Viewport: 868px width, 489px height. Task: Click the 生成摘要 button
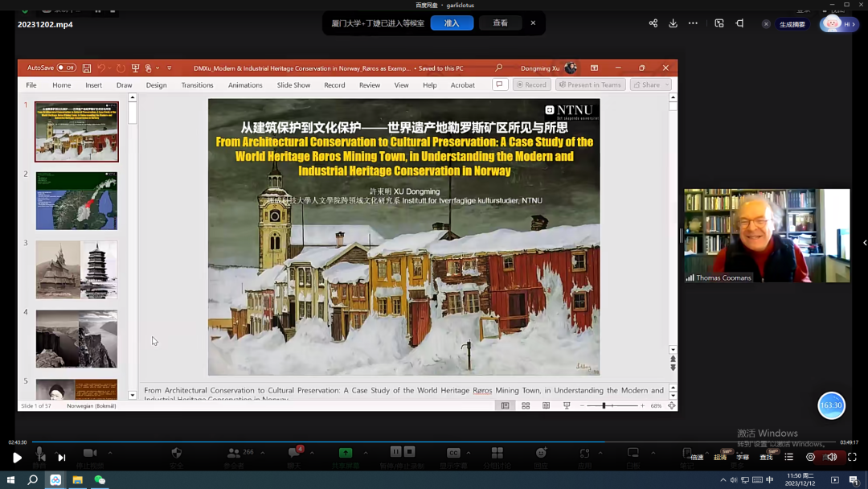coord(792,24)
